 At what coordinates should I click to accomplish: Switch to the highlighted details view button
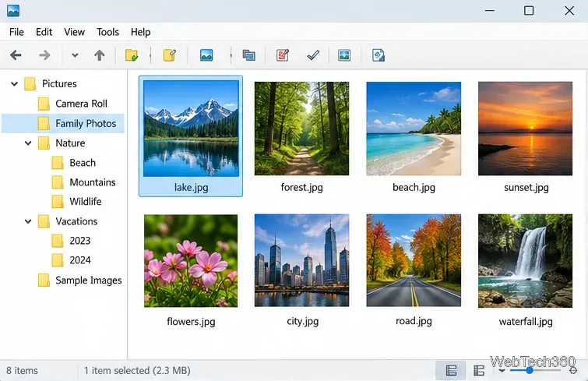[451, 371]
